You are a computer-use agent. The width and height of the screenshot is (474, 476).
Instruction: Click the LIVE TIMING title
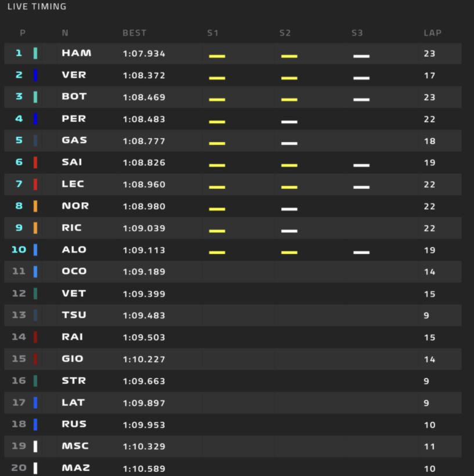(x=37, y=6)
